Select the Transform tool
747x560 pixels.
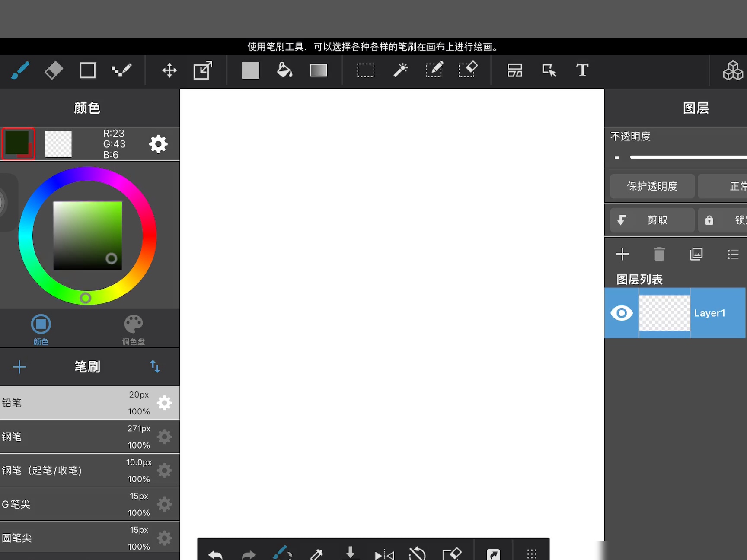(x=203, y=70)
